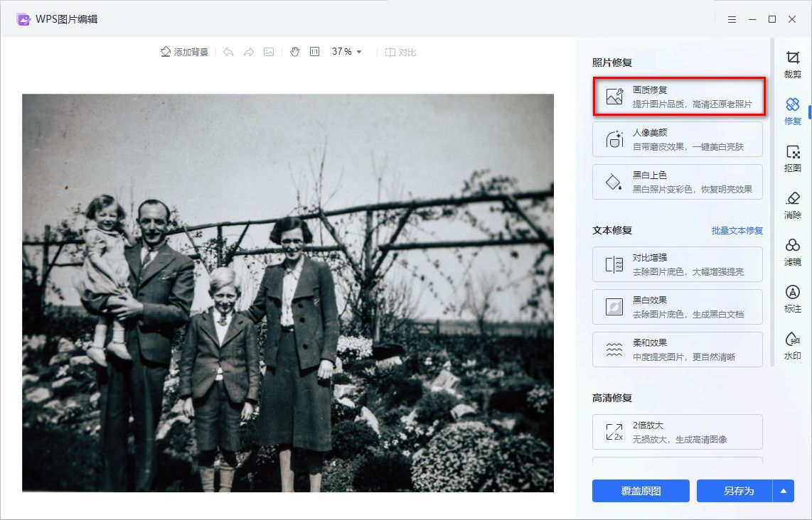This screenshot has height=520, width=812.
Task: Click the 覆盖原图 overwrite original button
Action: point(641,491)
